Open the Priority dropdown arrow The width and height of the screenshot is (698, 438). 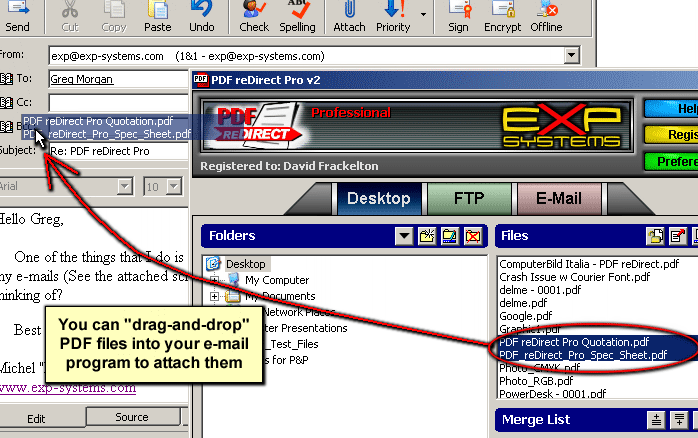tap(423, 14)
